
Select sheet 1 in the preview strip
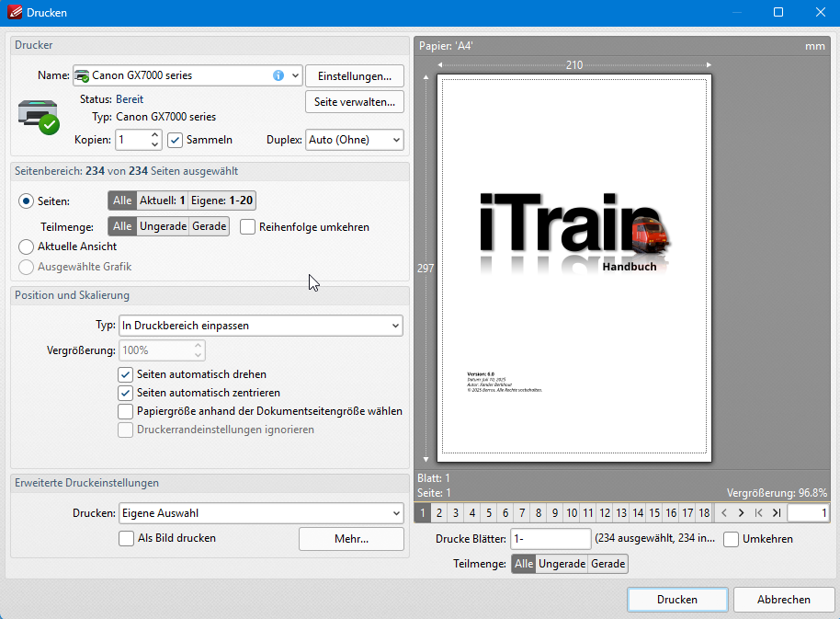point(422,513)
